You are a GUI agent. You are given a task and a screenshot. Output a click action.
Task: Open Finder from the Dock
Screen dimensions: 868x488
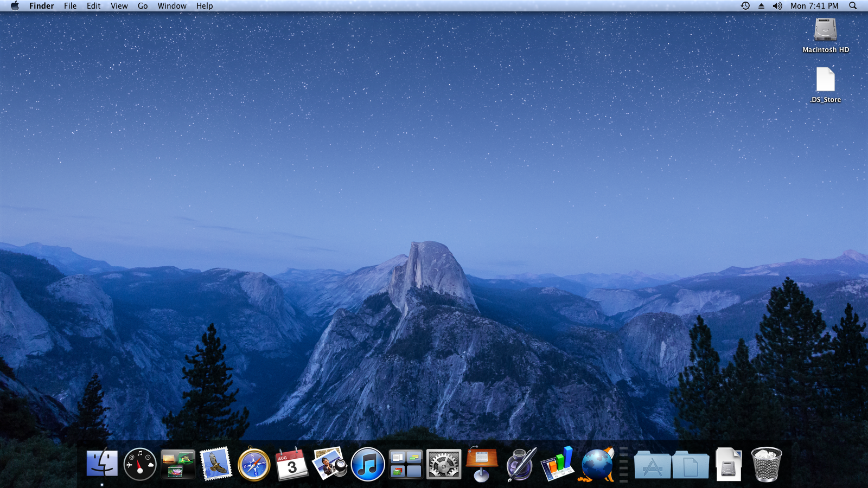tap(102, 464)
